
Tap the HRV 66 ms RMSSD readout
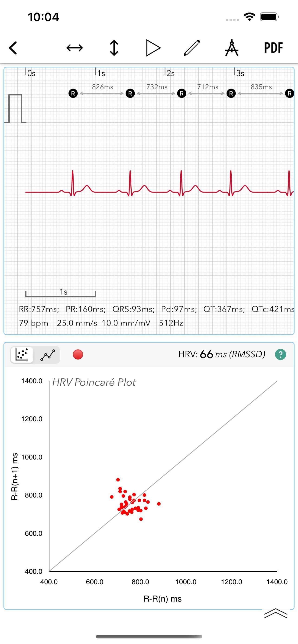click(x=222, y=354)
